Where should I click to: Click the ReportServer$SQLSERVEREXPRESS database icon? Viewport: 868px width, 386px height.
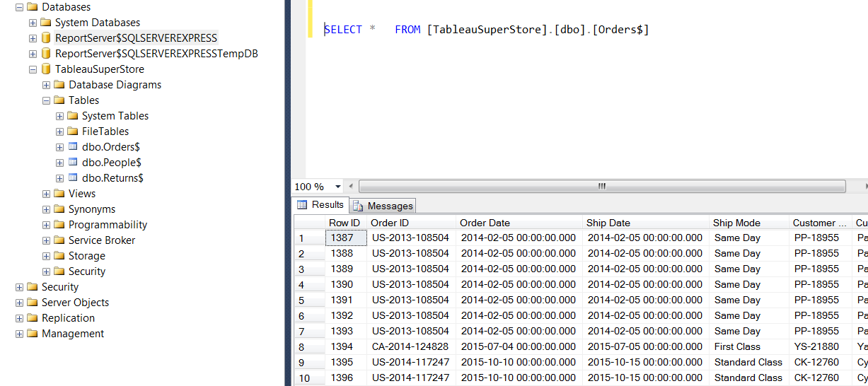click(x=46, y=38)
